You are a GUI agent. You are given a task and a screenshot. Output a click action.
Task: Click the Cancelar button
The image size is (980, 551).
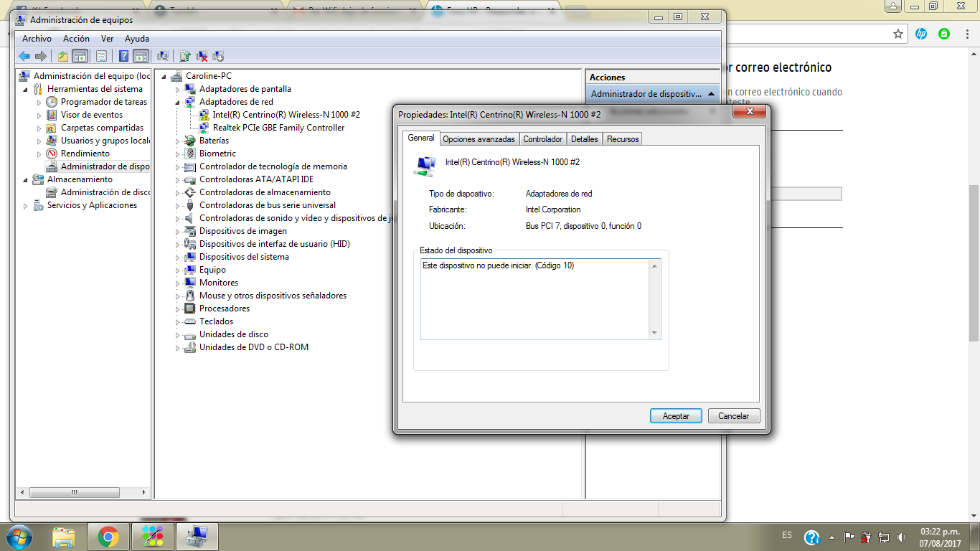point(734,416)
